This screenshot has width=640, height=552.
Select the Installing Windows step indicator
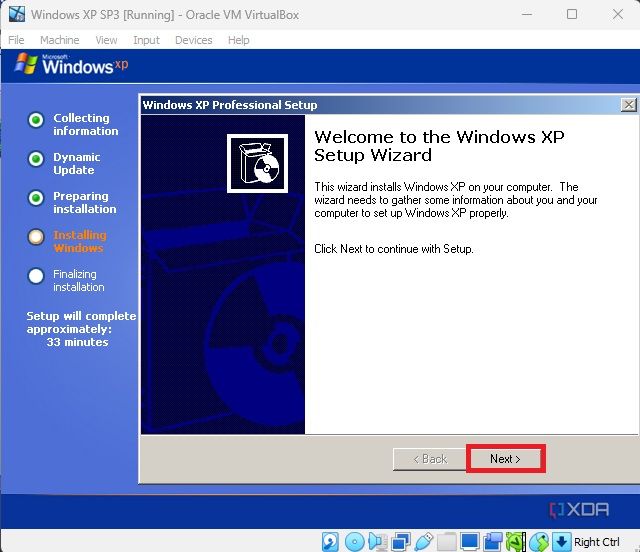[x=36, y=237]
